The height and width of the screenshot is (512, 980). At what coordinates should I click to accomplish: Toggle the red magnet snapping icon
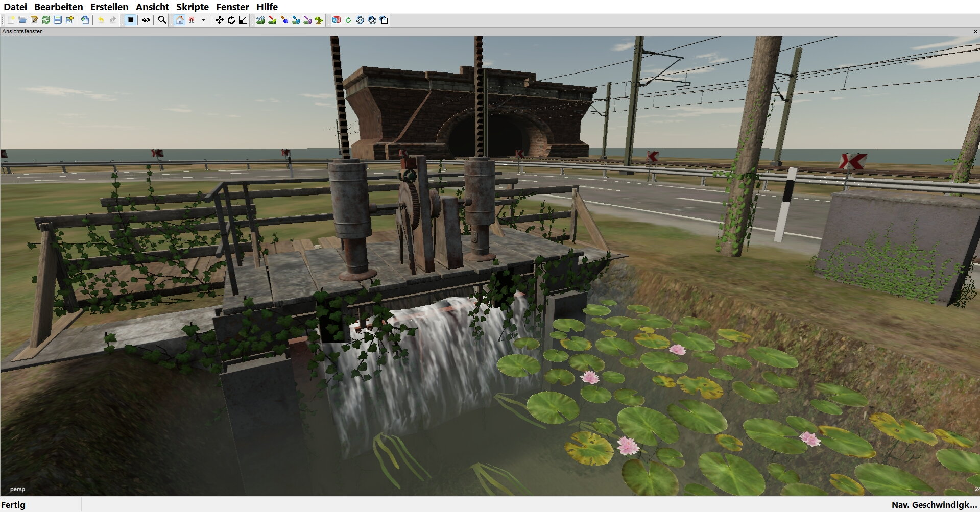click(192, 20)
